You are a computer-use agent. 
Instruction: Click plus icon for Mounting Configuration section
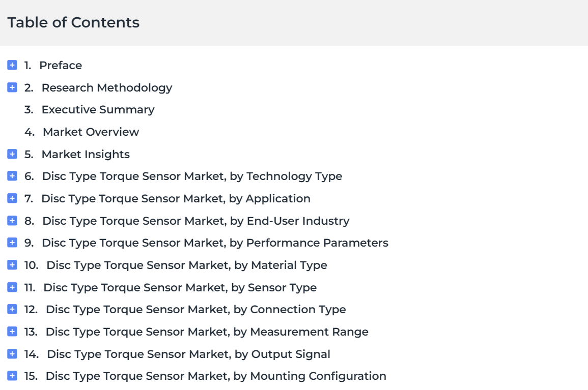12,376
